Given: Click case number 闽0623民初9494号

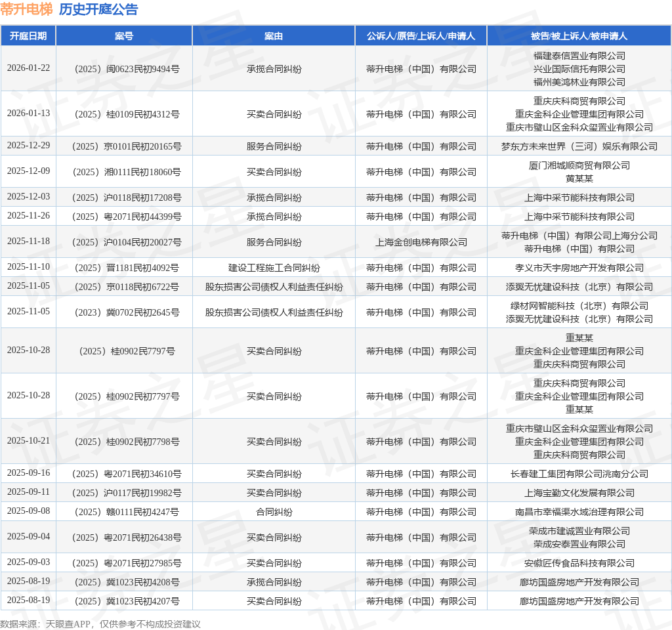Looking at the screenshot, I should pyautogui.click(x=127, y=69).
